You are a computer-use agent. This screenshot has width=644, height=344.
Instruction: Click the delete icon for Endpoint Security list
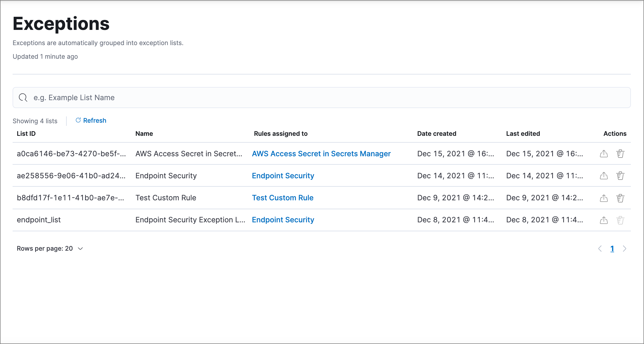(x=620, y=175)
